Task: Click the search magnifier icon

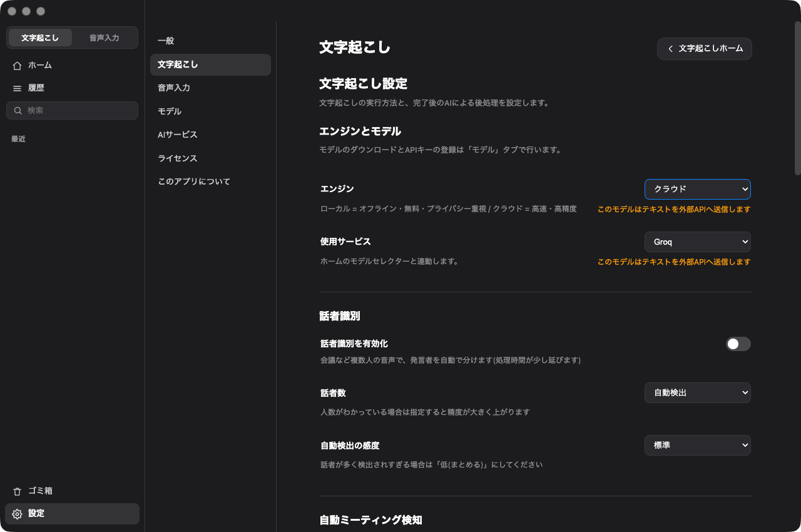Action: pyautogui.click(x=18, y=110)
